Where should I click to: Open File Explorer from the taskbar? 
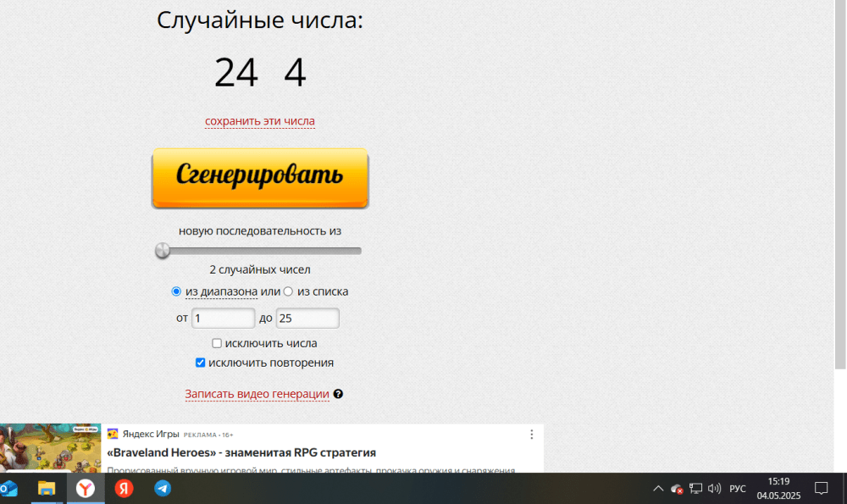[46, 489]
